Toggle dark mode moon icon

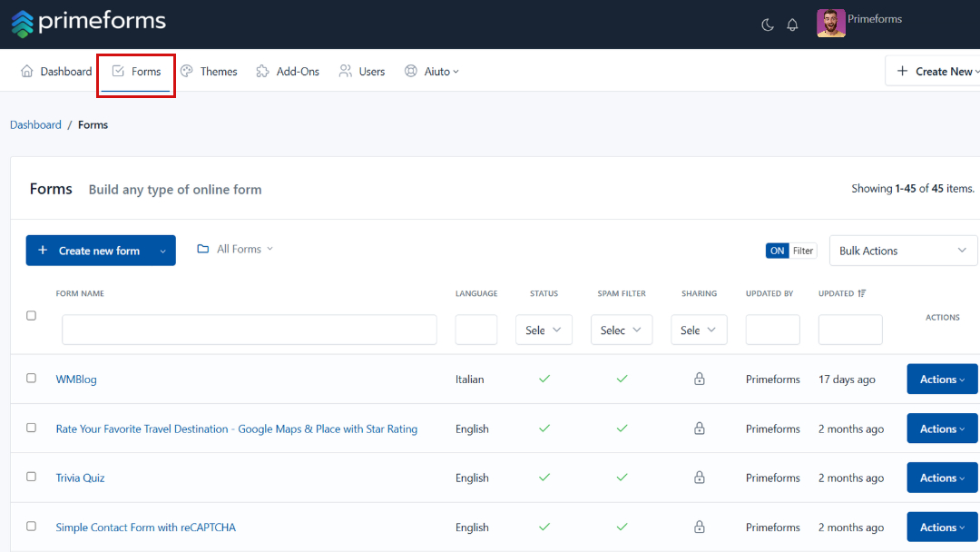point(768,25)
